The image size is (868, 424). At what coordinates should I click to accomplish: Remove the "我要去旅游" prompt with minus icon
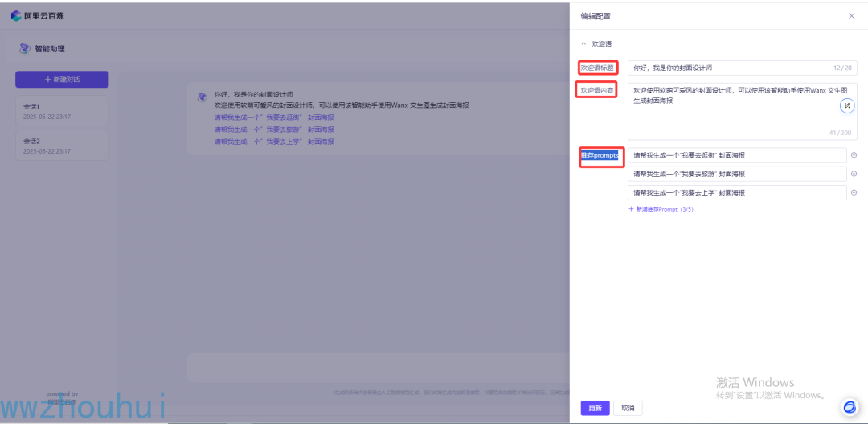click(x=854, y=174)
